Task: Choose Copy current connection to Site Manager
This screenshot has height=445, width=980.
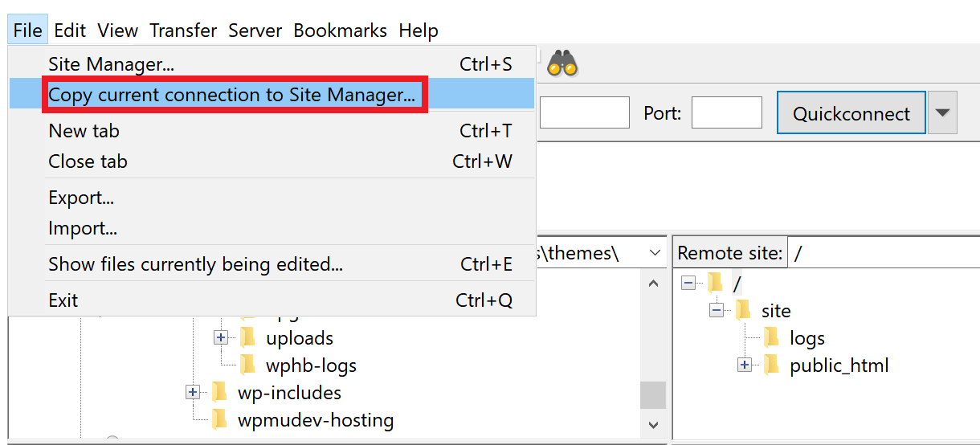Action: click(x=232, y=95)
